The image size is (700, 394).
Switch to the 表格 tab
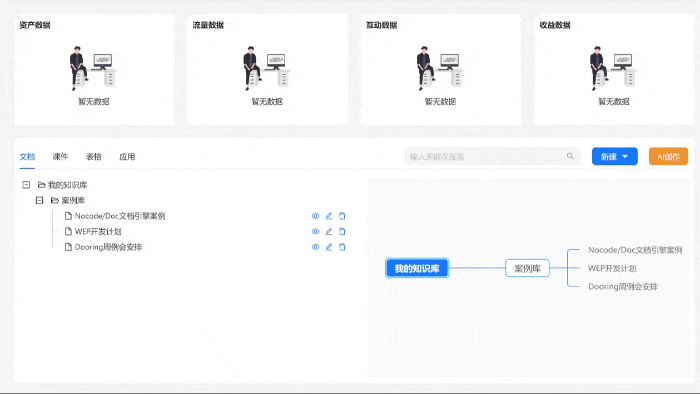(94, 157)
